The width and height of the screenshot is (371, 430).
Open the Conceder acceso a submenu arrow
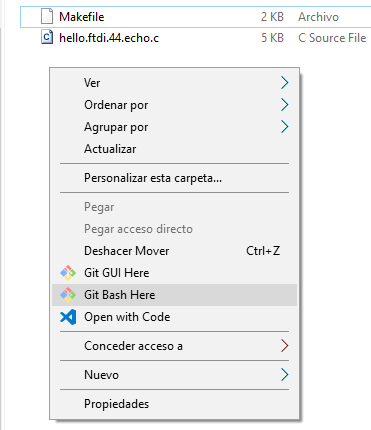pyautogui.click(x=284, y=346)
